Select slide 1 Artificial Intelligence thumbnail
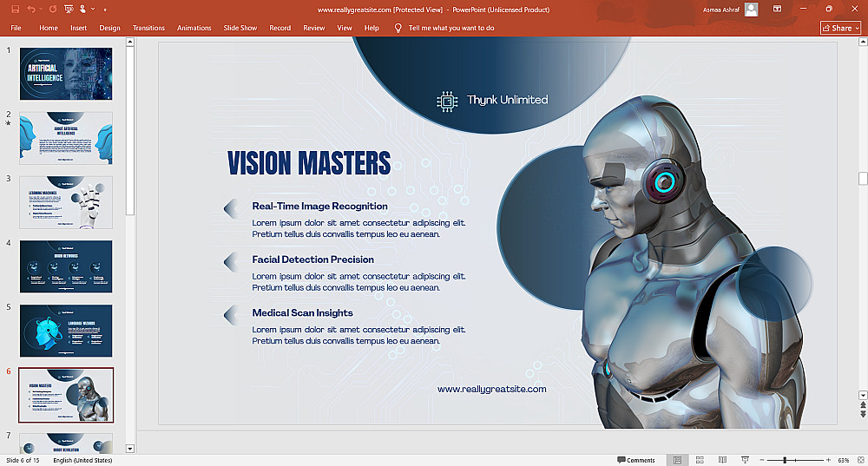Viewport: 868px width, 466px height. (x=66, y=74)
